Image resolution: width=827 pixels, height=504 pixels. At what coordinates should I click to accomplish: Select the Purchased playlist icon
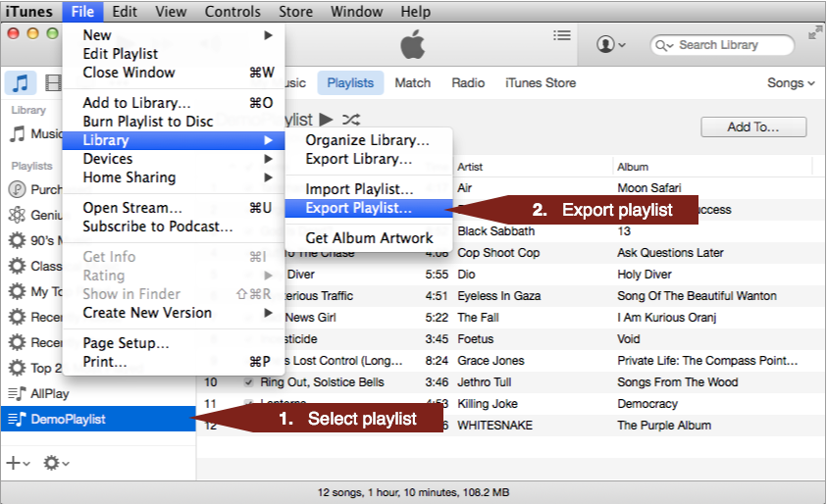click(x=17, y=188)
